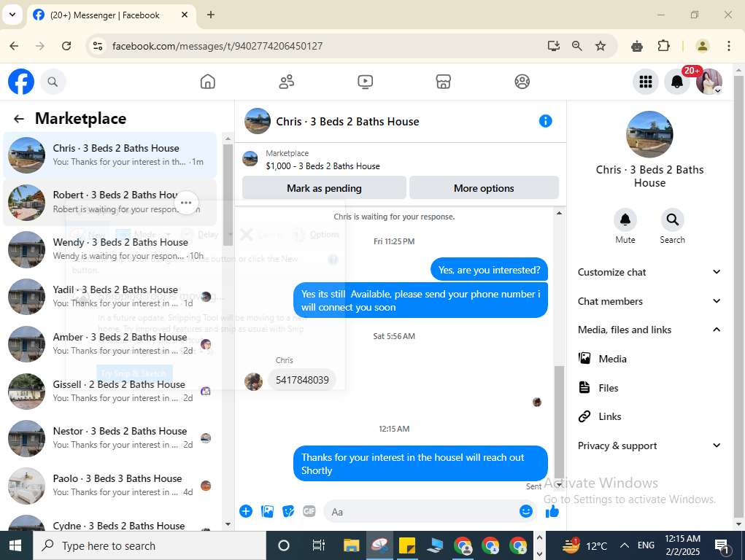This screenshot has width=745, height=560.
Task: Open Groups icon in top navigation
Action: point(522,82)
